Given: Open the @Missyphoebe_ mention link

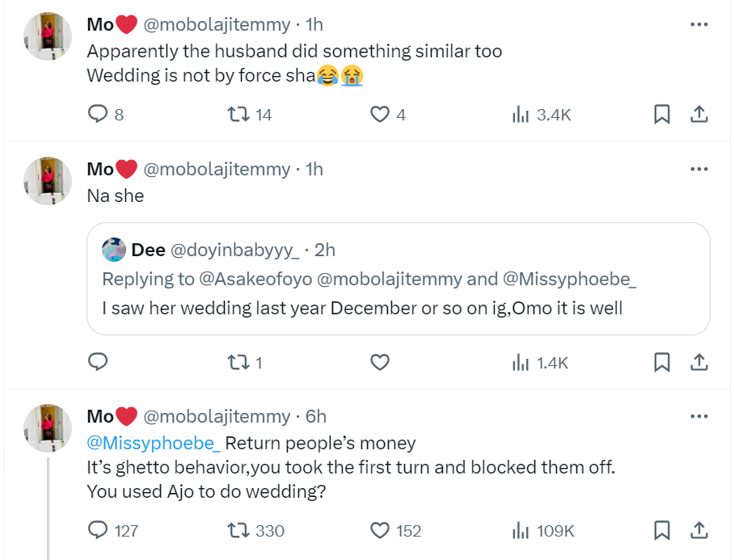Looking at the screenshot, I should (x=153, y=443).
